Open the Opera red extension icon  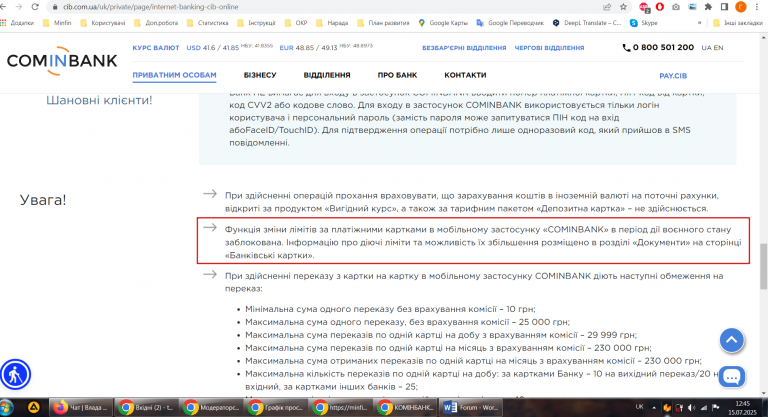point(660,7)
